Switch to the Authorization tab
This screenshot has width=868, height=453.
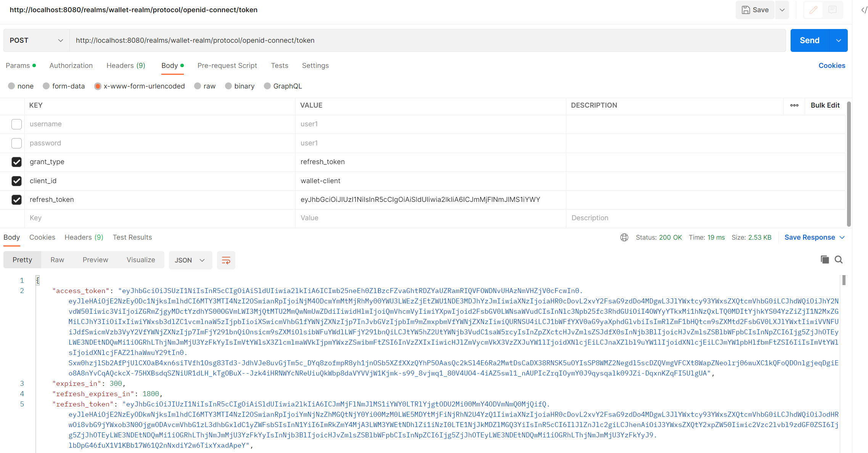pos(71,66)
